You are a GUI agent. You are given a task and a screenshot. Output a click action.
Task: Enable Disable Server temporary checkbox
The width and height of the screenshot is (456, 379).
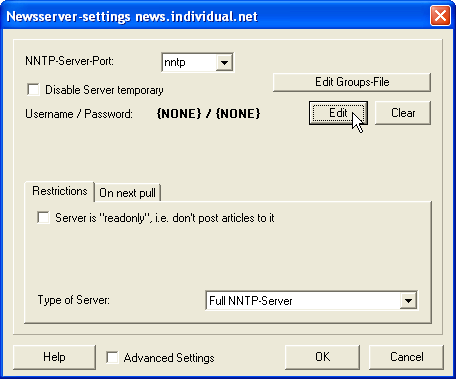click(34, 90)
